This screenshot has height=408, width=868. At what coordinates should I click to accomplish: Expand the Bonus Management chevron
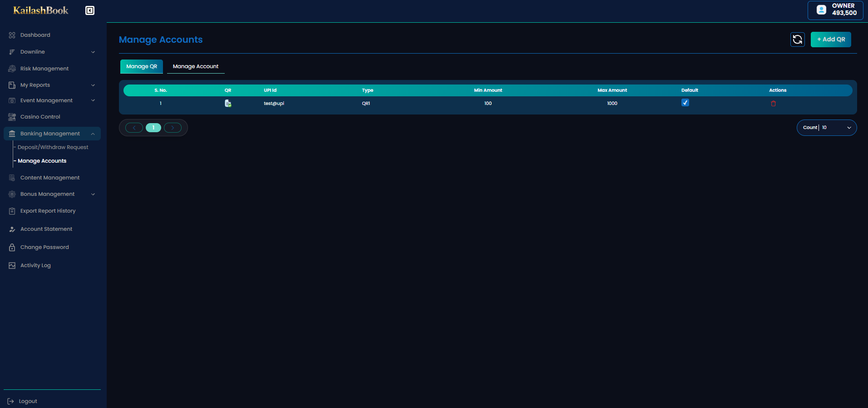93,194
